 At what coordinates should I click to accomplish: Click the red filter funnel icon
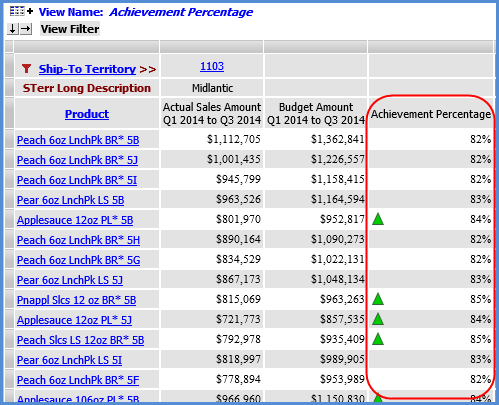[26, 69]
